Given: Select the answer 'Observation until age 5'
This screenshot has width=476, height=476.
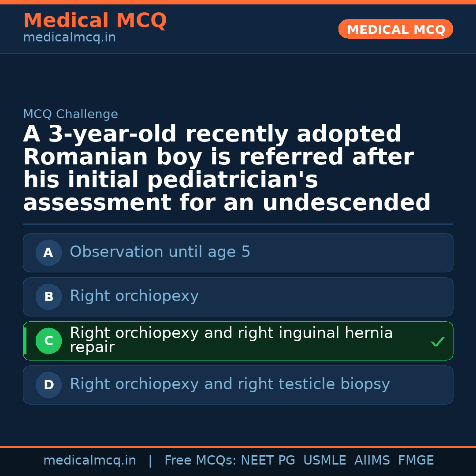Looking at the screenshot, I should coord(160,252).
